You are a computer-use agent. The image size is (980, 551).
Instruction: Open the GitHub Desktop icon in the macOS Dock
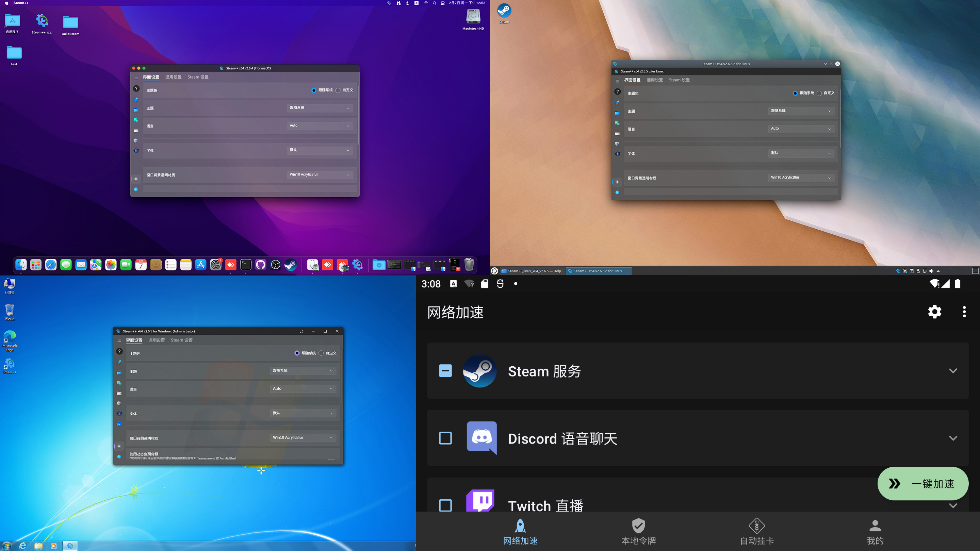pos(261,265)
